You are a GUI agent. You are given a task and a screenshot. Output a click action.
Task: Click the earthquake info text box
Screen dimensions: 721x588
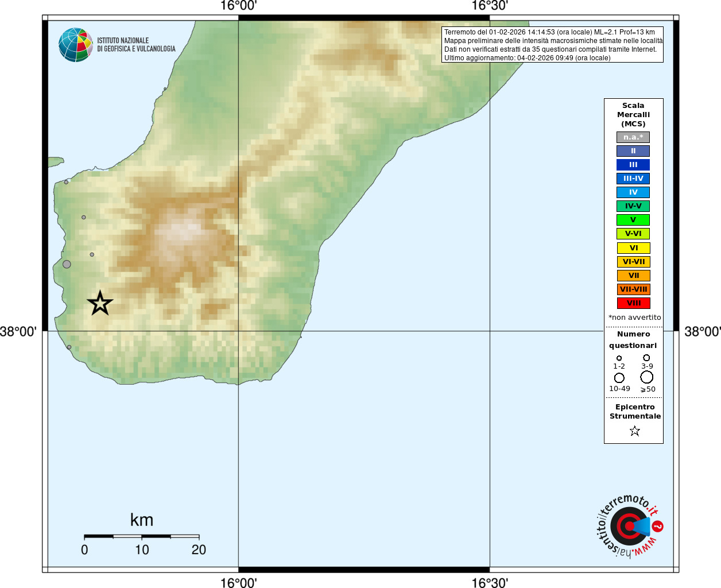[552, 45]
